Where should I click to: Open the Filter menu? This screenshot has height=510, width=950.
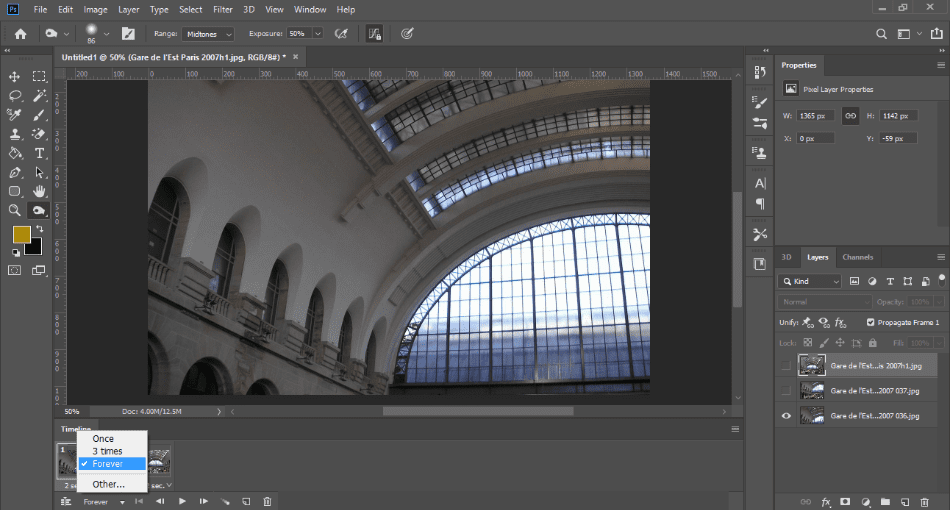tap(223, 9)
